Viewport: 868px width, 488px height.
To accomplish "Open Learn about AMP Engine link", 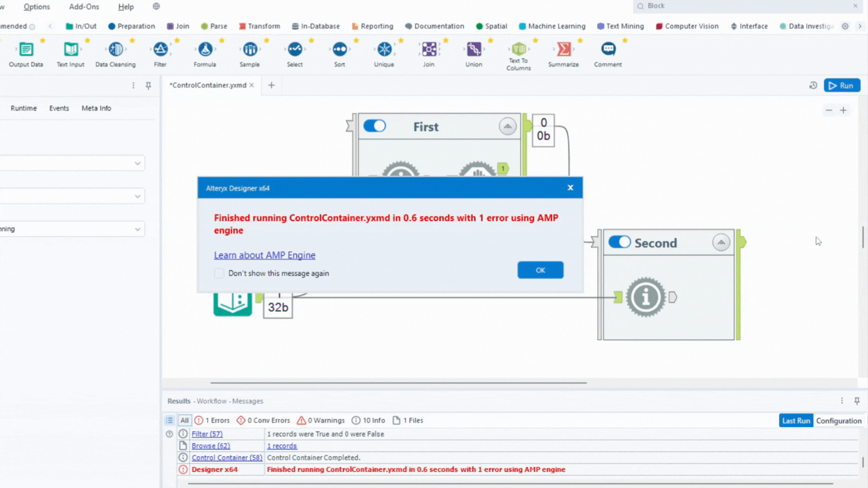I will [x=264, y=255].
